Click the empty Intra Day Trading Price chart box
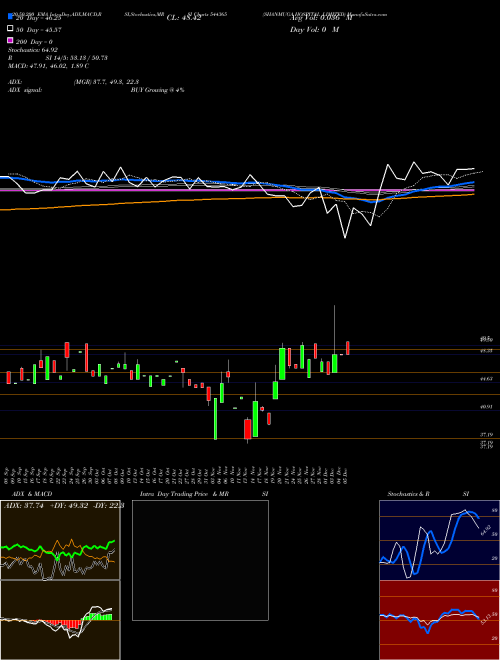The width and height of the screenshot is (500, 660). point(200,560)
